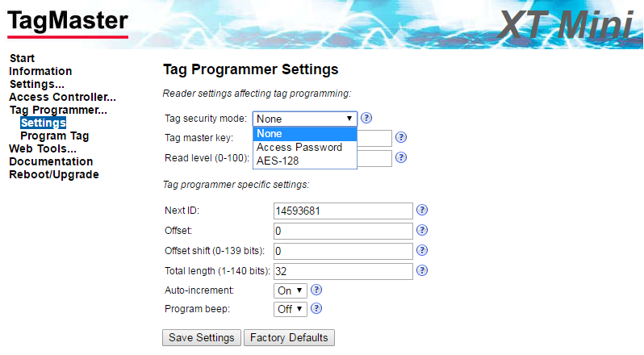This screenshot has height=355, width=644.
Task: Collapse the Tag security mode dropdown
Action: coord(305,119)
